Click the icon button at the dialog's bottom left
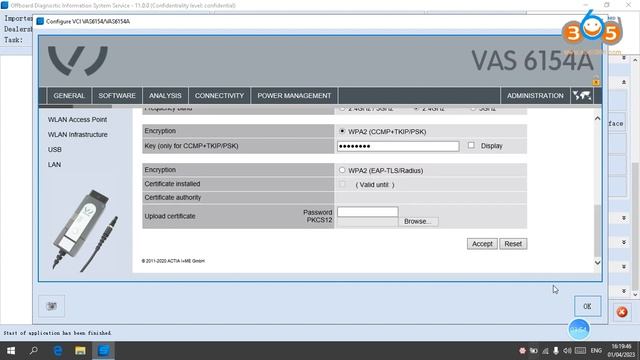 click(51, 306)
